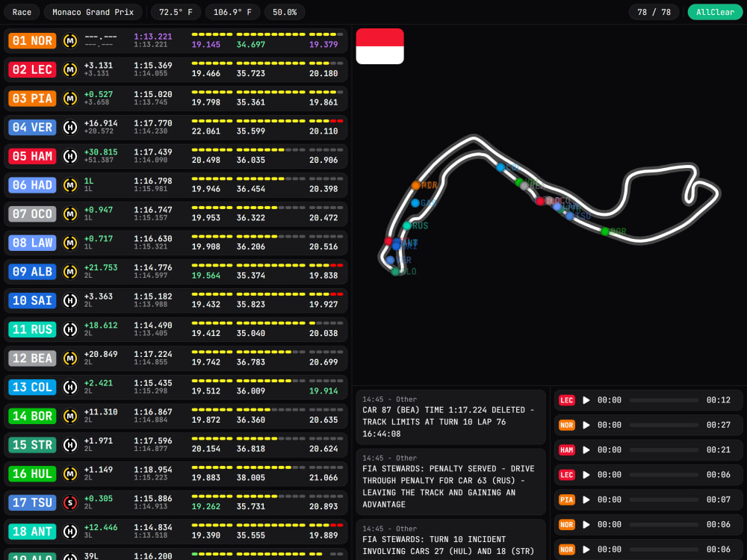
Task: Select the 11 RUS driver tag
Action: coord(32,329)
